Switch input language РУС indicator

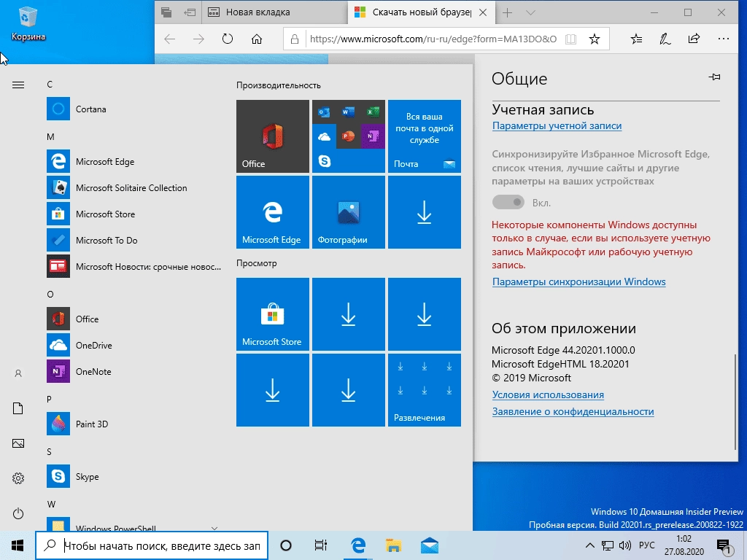646,545
